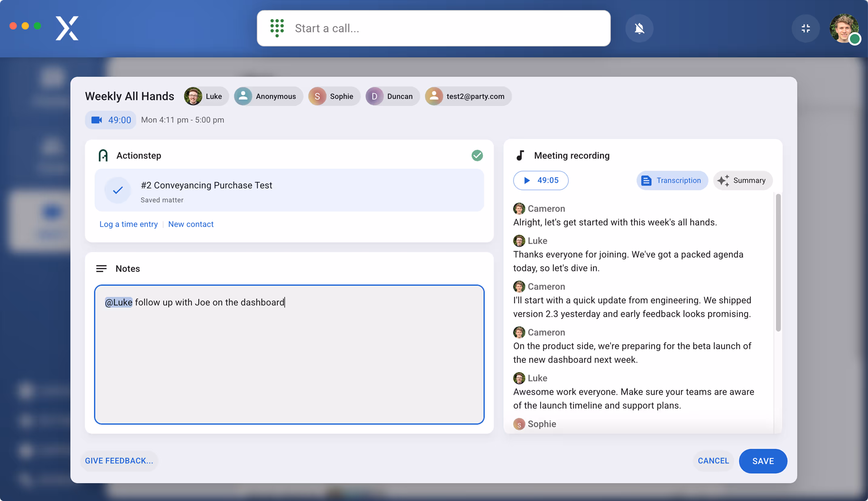
Task: Switch to the Transcription tab
Action: [672, 180]
